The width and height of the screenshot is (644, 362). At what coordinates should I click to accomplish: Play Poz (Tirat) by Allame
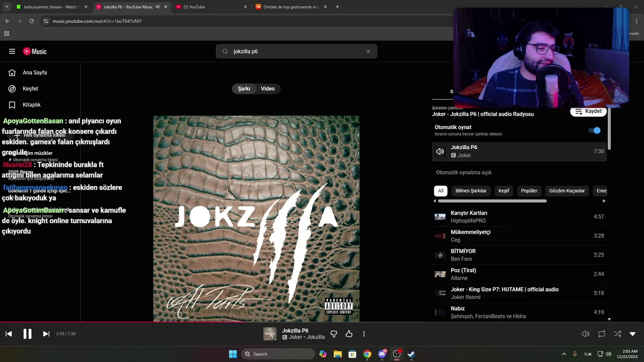coord(519,274)
